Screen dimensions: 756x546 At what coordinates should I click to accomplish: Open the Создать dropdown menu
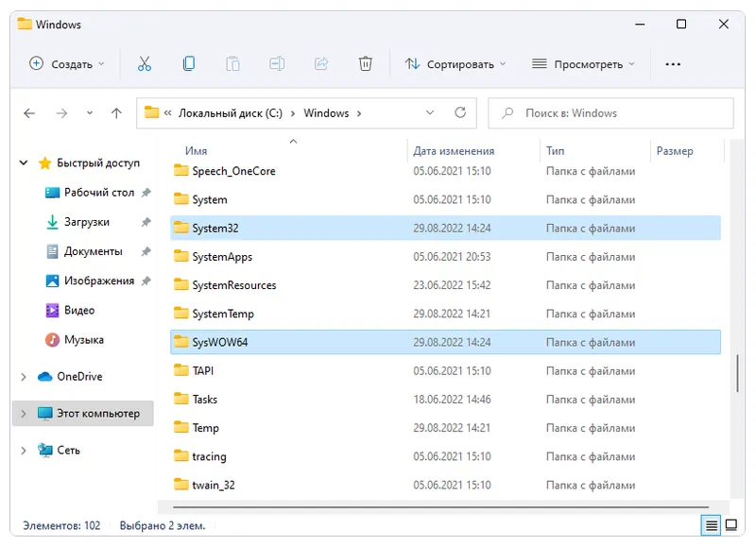(66, 63)
